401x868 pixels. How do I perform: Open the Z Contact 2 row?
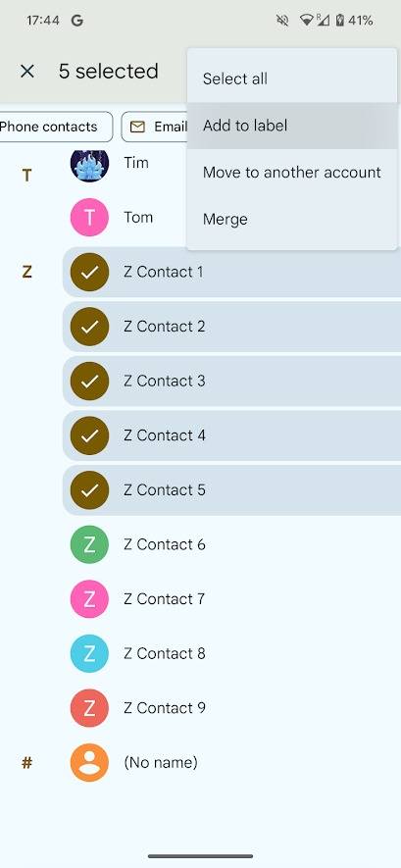[231, 327]
